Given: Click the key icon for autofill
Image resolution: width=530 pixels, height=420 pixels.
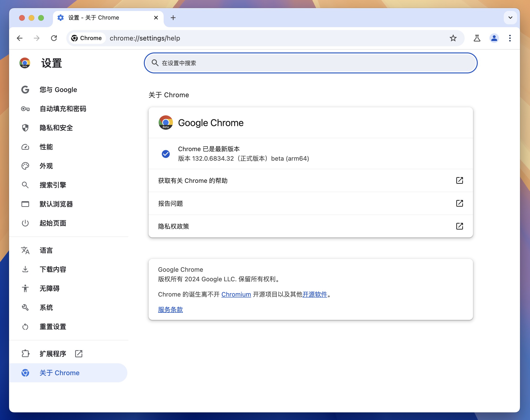Looking at the screenshot, I should pyautogui.click(x=25, y=108).
